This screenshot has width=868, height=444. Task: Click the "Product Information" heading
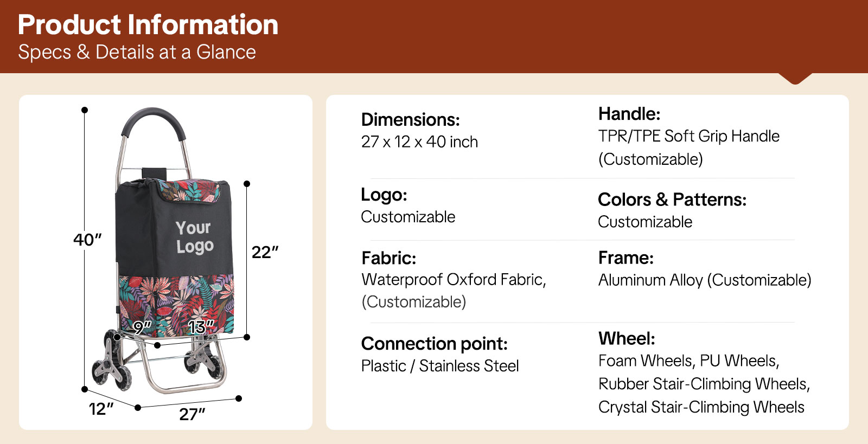coord(148,25)
